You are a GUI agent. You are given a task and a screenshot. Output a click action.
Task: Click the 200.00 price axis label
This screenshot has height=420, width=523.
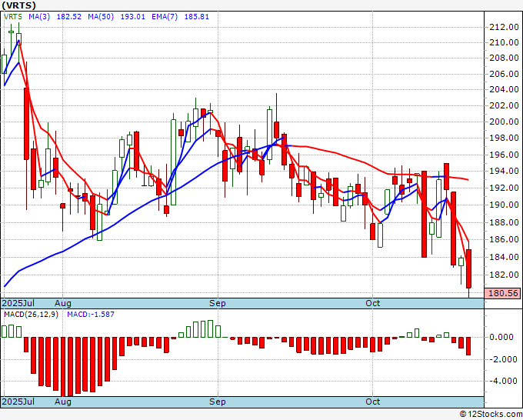[504, 122]
